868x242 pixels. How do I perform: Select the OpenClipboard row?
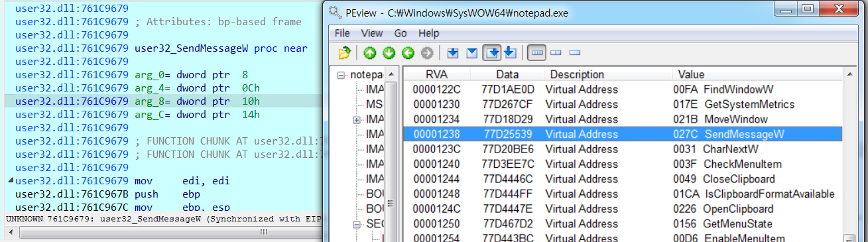pos(623,209)
